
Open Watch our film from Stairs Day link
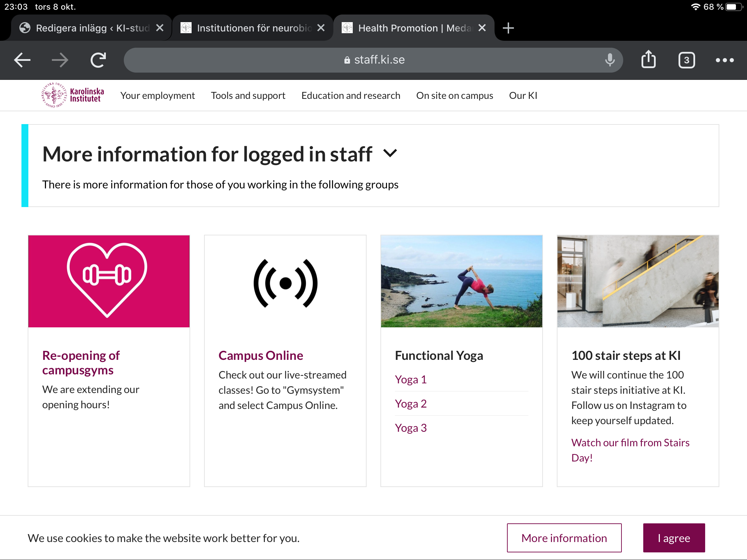tap(630, 450)
